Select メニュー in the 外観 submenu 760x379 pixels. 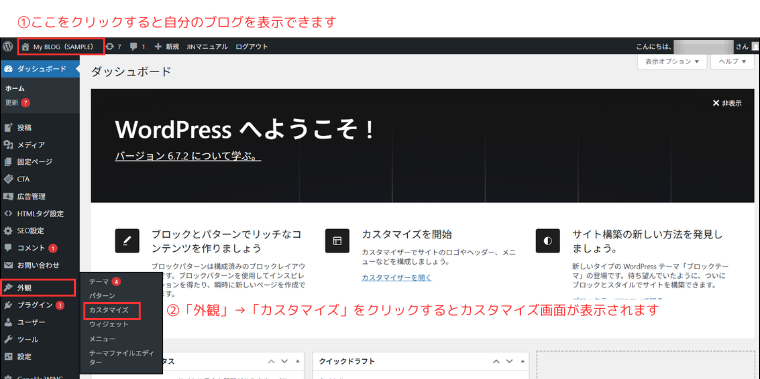(102, 339)
